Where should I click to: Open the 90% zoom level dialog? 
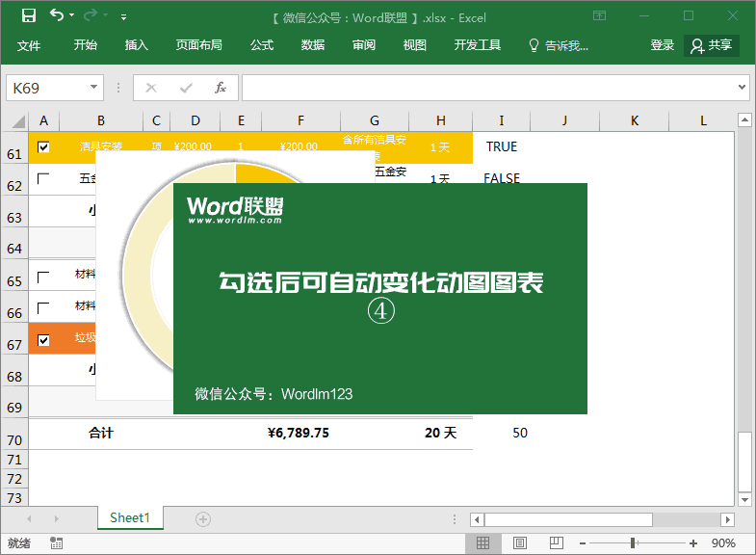[723, 543]
